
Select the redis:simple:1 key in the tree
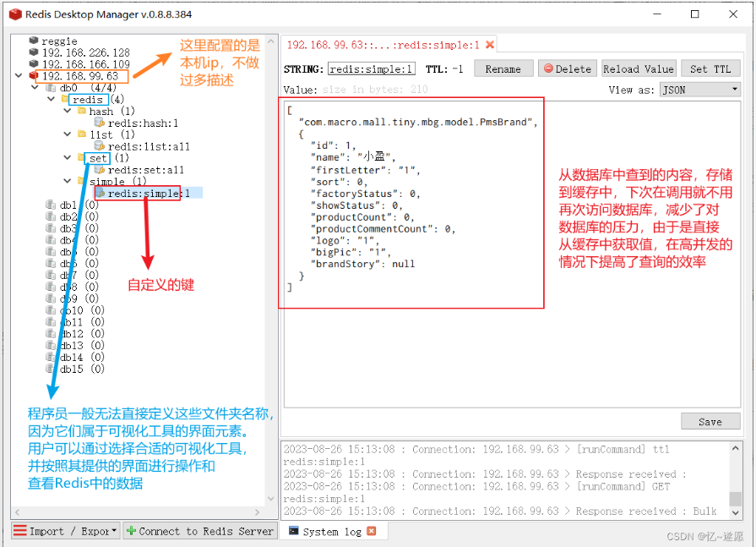149,193
